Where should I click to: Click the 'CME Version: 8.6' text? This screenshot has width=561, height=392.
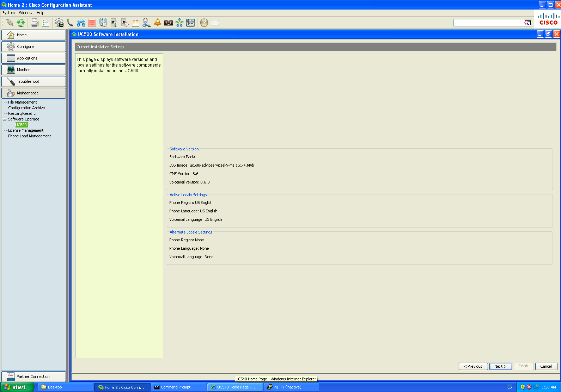[x=184, y=174]
